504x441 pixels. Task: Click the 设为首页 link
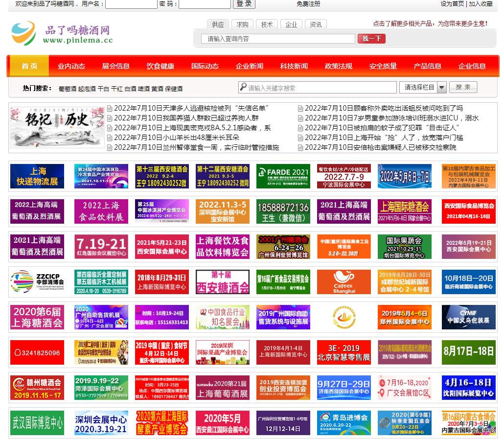(x=452, y=4)
